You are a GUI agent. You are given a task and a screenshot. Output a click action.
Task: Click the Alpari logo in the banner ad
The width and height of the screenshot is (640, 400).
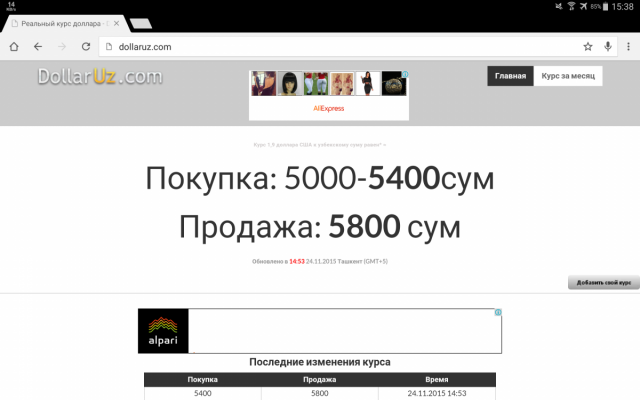point(163,331)
